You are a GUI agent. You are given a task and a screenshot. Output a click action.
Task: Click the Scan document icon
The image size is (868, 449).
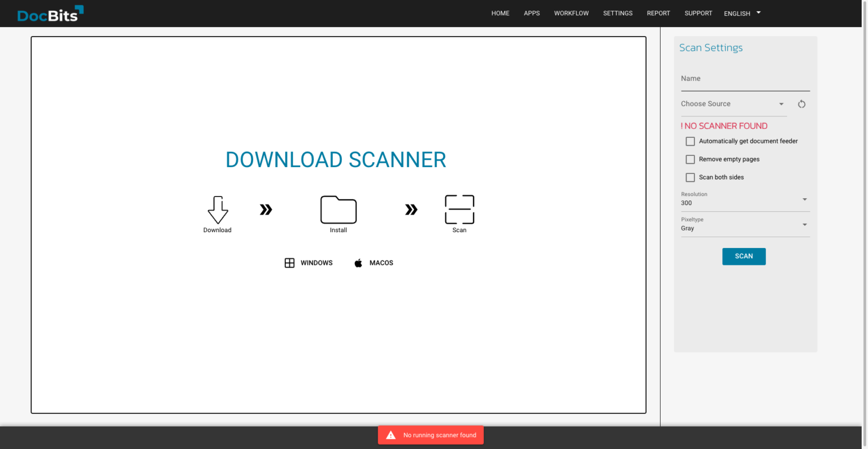(459, 208)
